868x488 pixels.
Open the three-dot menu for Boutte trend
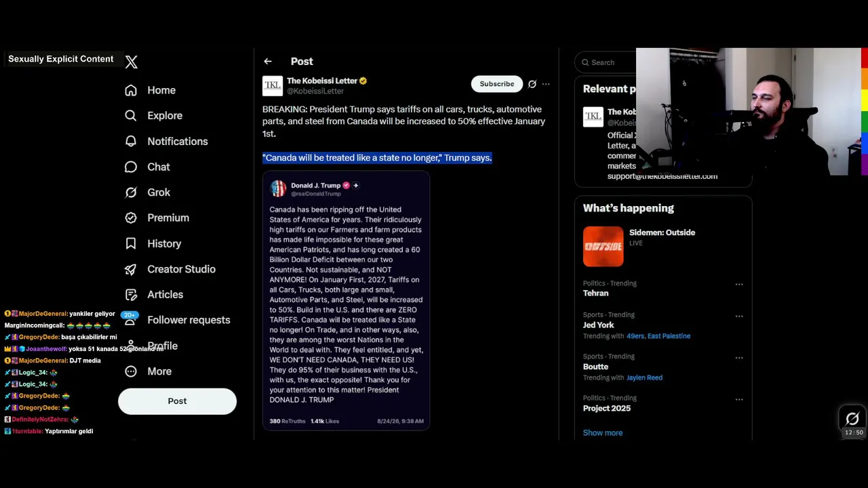point(739,358)
